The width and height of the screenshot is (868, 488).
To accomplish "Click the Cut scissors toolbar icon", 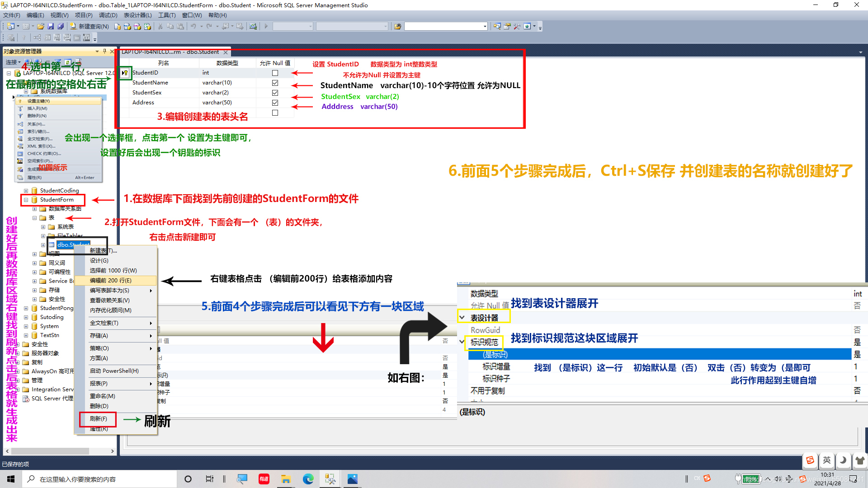I will (x=160, y=26).
